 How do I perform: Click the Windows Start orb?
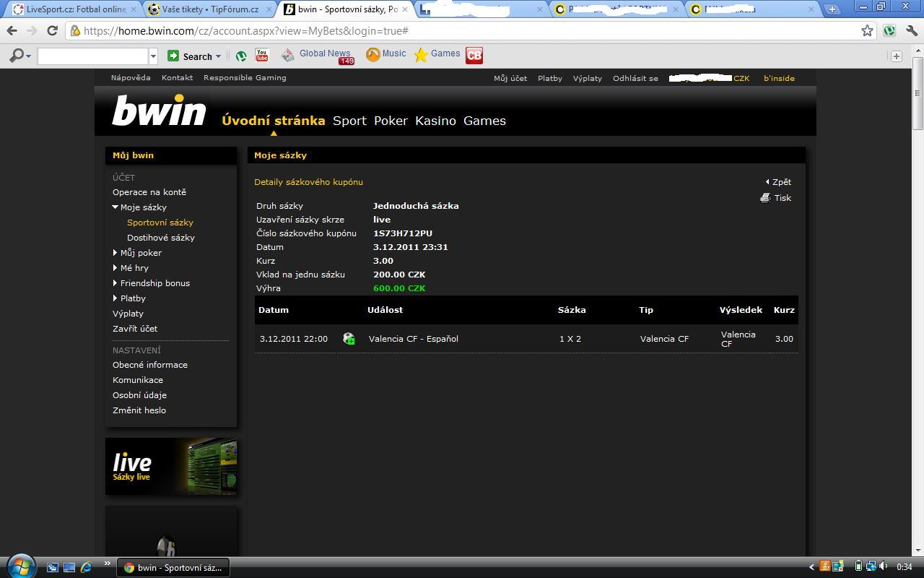pyautogui.click(x=19, y=566)
